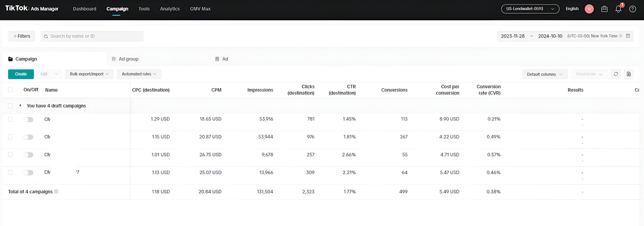Open notifications bell icon
Image resolution: width=644 pixels, height=226 pixels.
619,9
